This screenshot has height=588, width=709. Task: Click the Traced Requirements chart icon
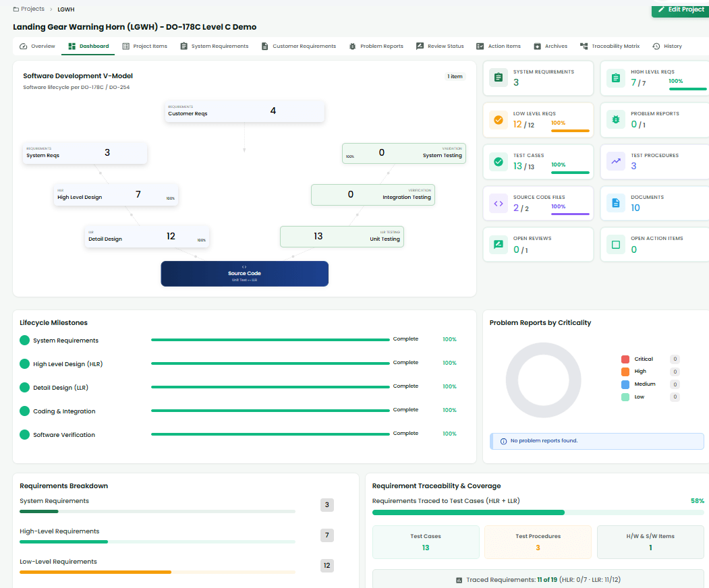pyautogui.click(x=459, y=580)
